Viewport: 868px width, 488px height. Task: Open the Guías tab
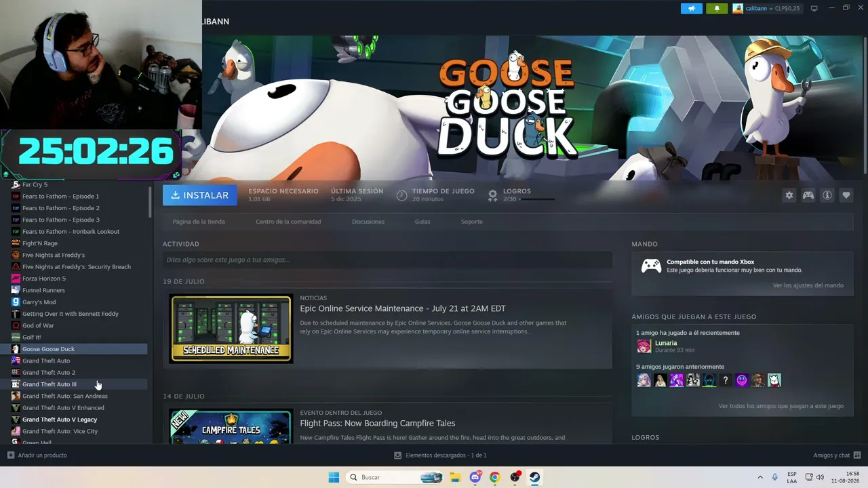coord(422,222)
